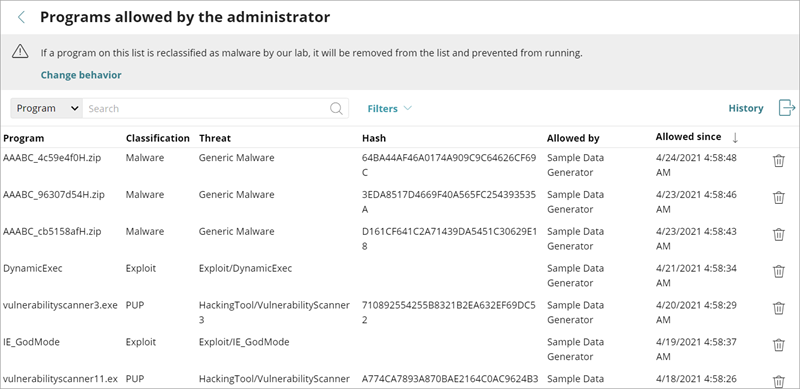
Task: Sort by the Classification column header
Action: [158, 138]
